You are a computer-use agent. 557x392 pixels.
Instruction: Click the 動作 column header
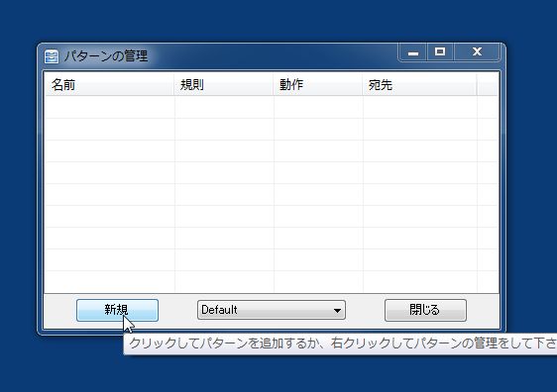[317, 84]
